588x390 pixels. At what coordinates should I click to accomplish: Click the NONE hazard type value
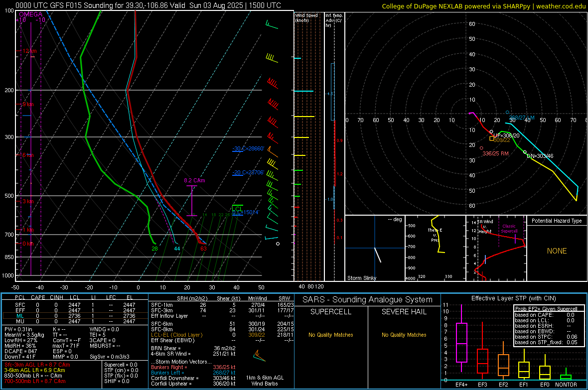(x=557, y=251)
